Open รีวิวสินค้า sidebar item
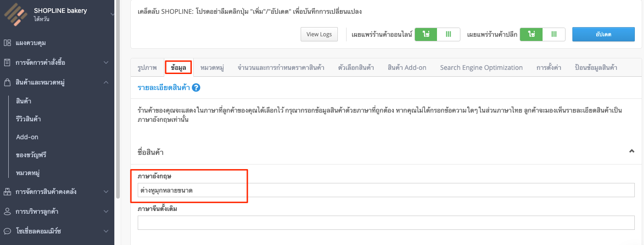The width and height of the screenshot is (644, 245). pos(28,119)
